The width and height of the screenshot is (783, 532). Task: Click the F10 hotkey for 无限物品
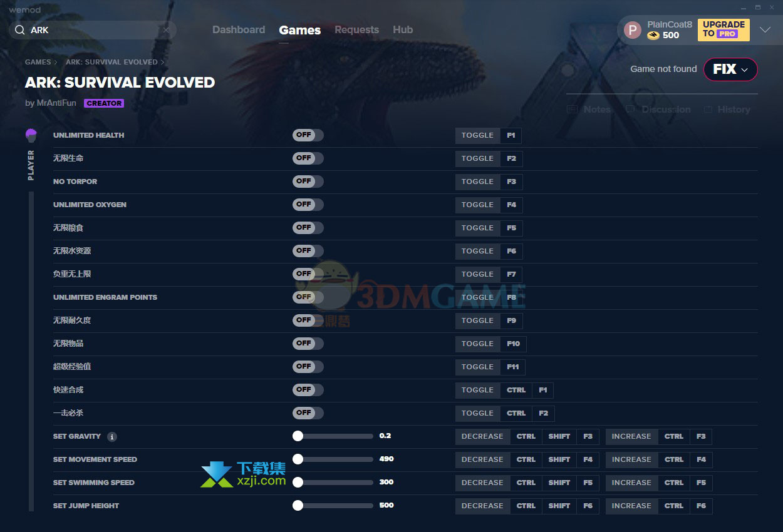pyautogui.click(x=514, y=344)
